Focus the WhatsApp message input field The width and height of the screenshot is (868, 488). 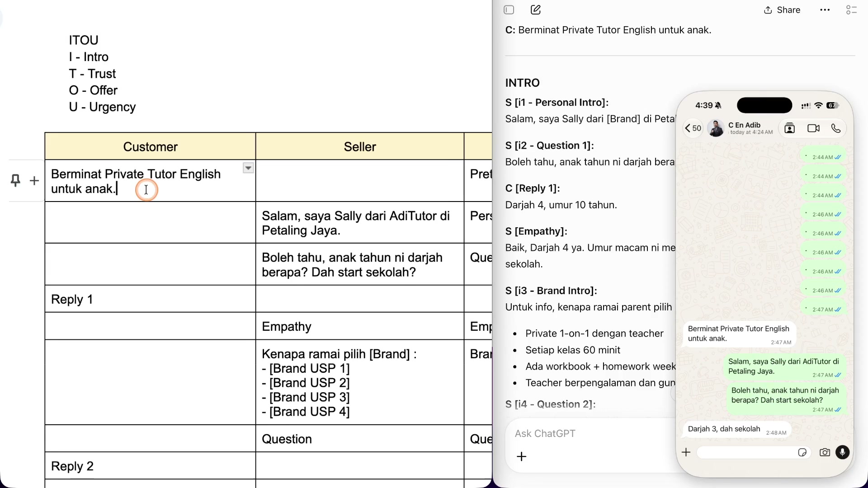pyautogui.click(x=753, y=452)
